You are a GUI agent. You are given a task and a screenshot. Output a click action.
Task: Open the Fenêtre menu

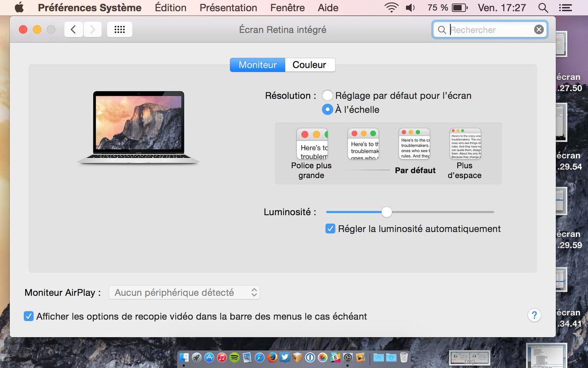(x=287, y=8)
